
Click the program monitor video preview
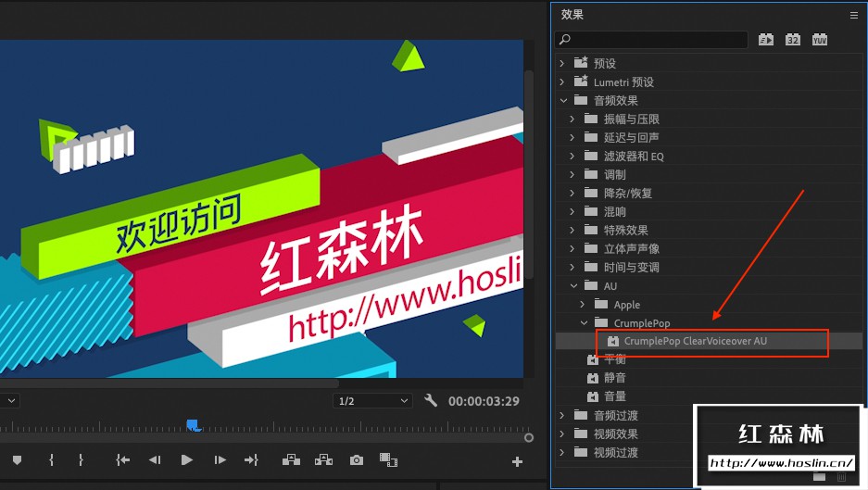261,208
